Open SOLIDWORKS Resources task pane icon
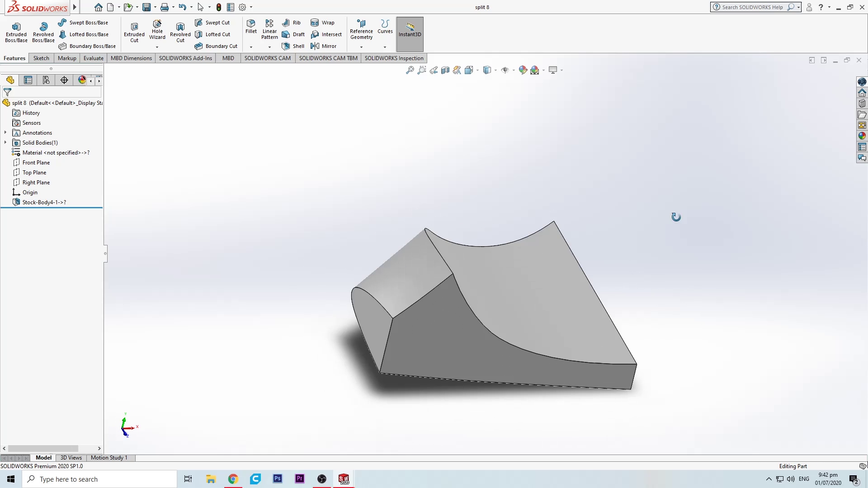Viewport: 868px width, 488px height. click(862, 93)
